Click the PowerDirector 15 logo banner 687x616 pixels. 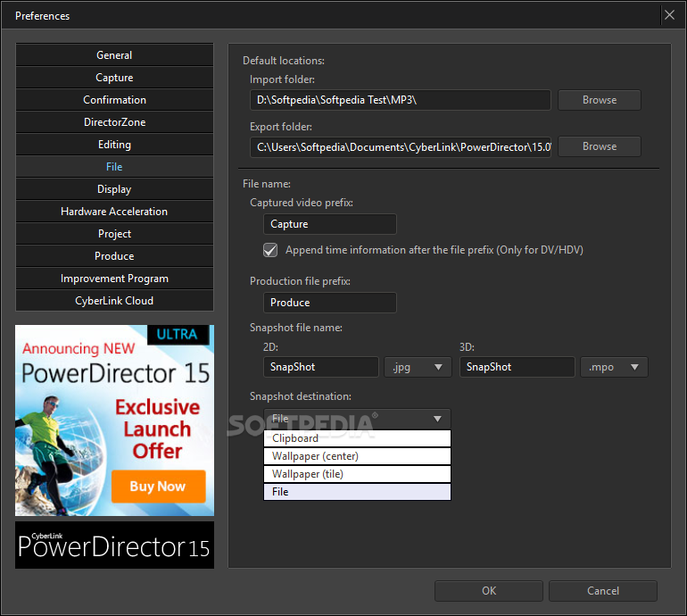[114, 545]
